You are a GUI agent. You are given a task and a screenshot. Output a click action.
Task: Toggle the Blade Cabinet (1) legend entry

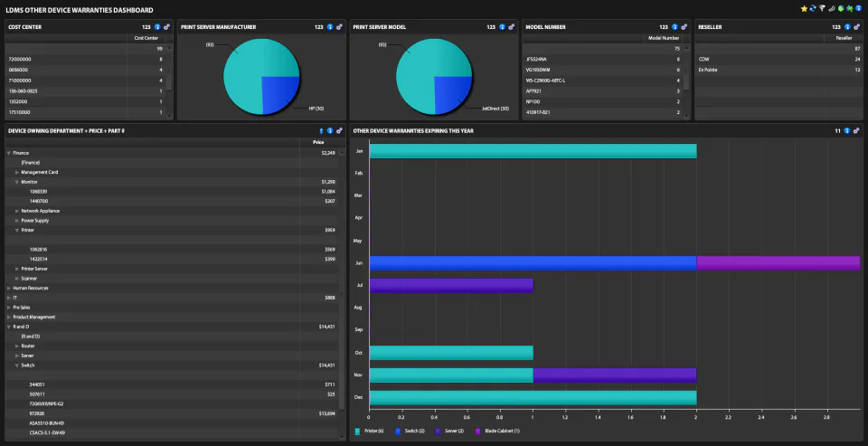[x=497, y=431]
